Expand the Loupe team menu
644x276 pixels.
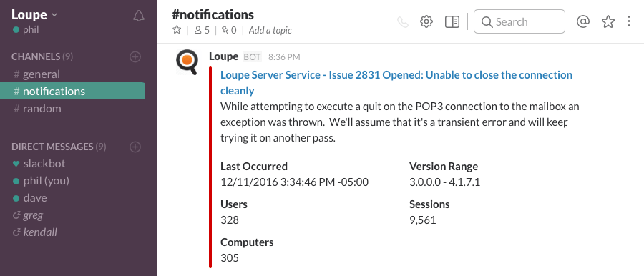pos(34,15)
